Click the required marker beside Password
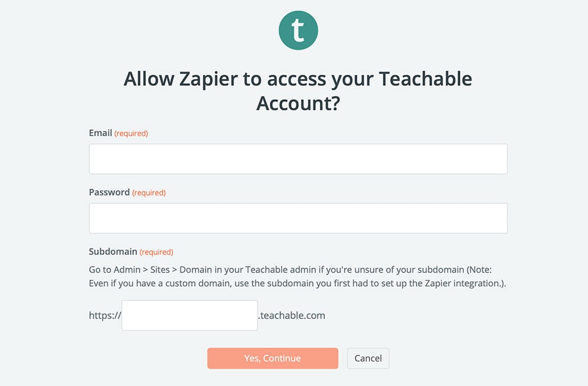Image resolution: width=588 pixels, height=386 pixels. coord(149,193)
